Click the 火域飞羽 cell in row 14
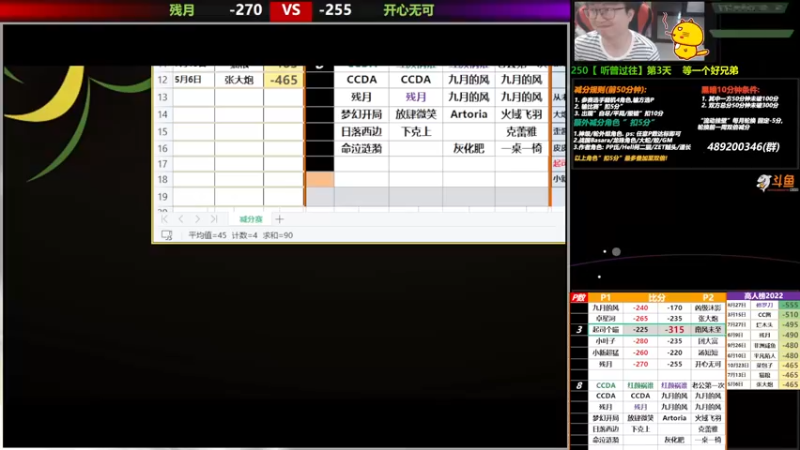800x450 pixels. click(521, 114)
